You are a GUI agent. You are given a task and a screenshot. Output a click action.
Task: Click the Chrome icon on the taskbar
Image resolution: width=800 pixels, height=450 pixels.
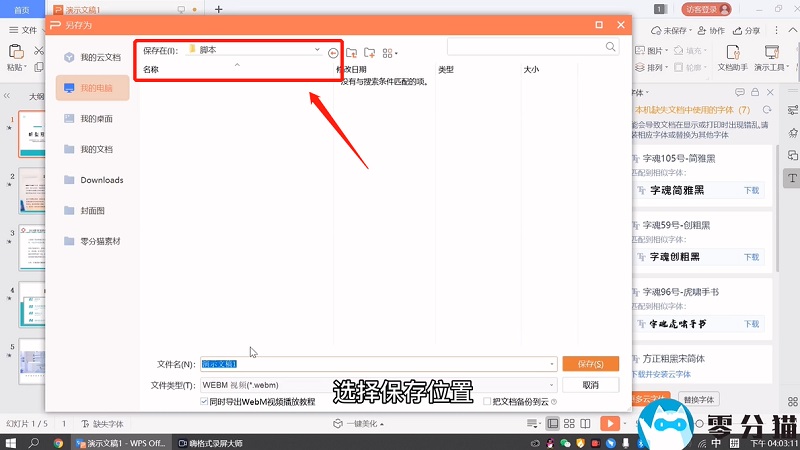coord(58,442)
